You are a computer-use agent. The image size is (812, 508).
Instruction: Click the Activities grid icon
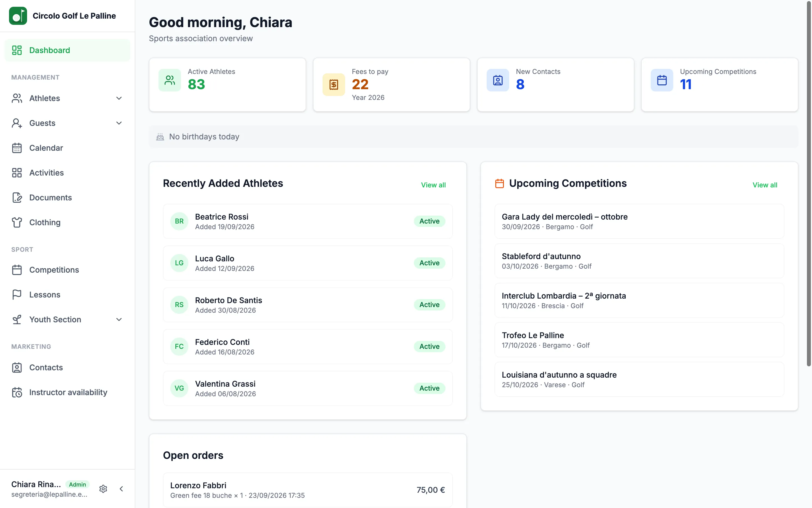point(17,173)
